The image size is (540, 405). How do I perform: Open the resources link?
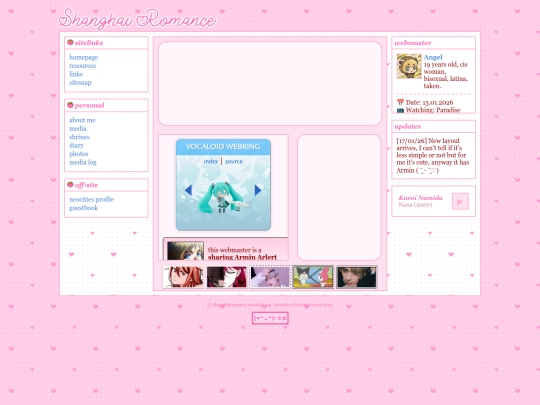[82, 65]
